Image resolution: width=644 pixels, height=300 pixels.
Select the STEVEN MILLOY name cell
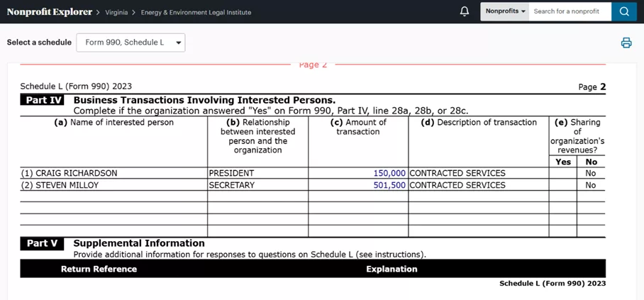tap(113, 185)
